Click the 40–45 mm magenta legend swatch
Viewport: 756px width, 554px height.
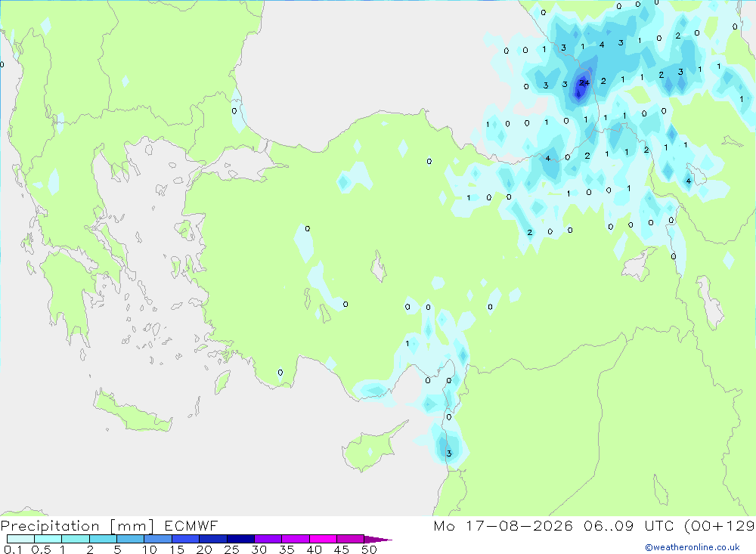[323, 539]
